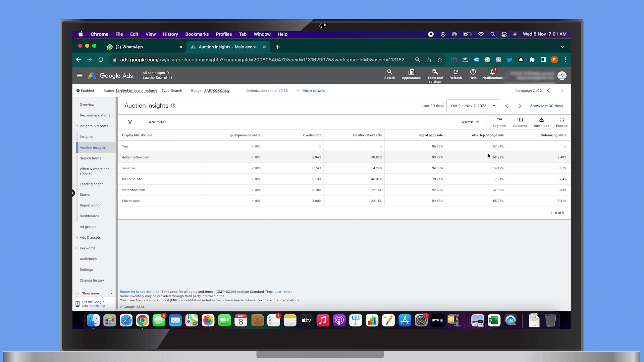Click the All campaigns breadcrumb
The height and width of the screenshot is (362, 644).
coord(154,73)
